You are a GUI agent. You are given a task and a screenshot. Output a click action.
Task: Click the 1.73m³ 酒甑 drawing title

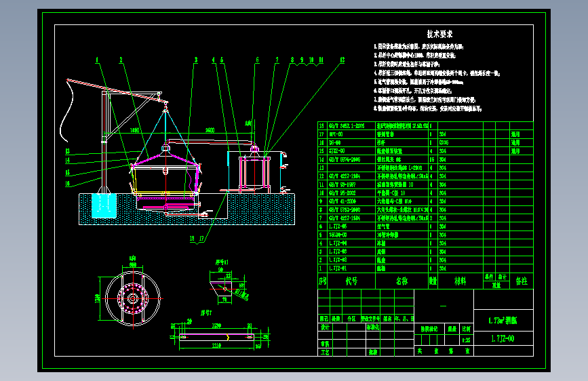[x=503, y=321]
